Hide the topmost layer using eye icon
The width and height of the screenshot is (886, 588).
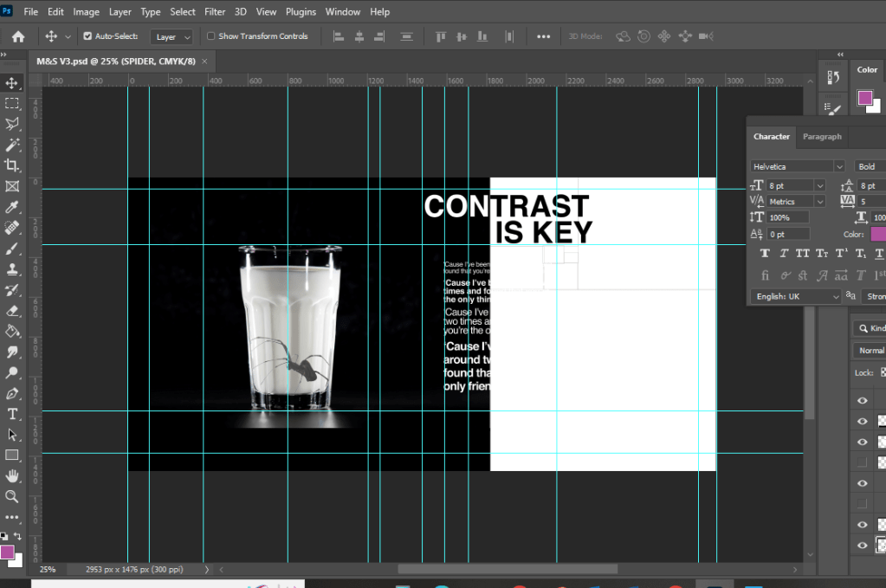coord(862,400)
